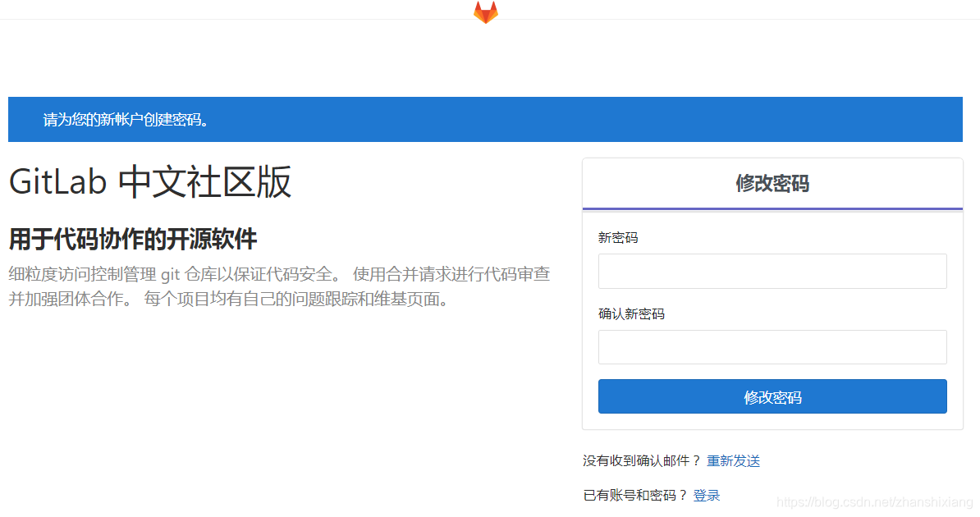Click the 请为您的新帐户创建密码 banner text

[126, 120]
